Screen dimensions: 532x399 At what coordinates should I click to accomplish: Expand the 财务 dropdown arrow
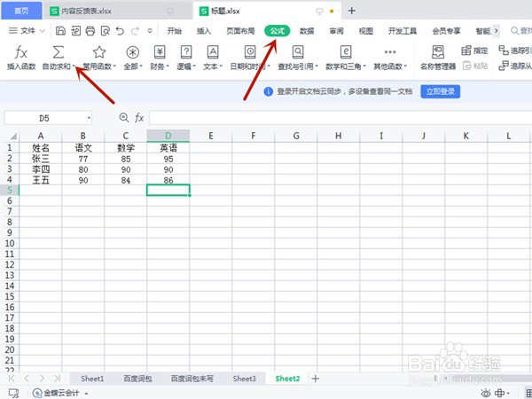pos(168,66)
